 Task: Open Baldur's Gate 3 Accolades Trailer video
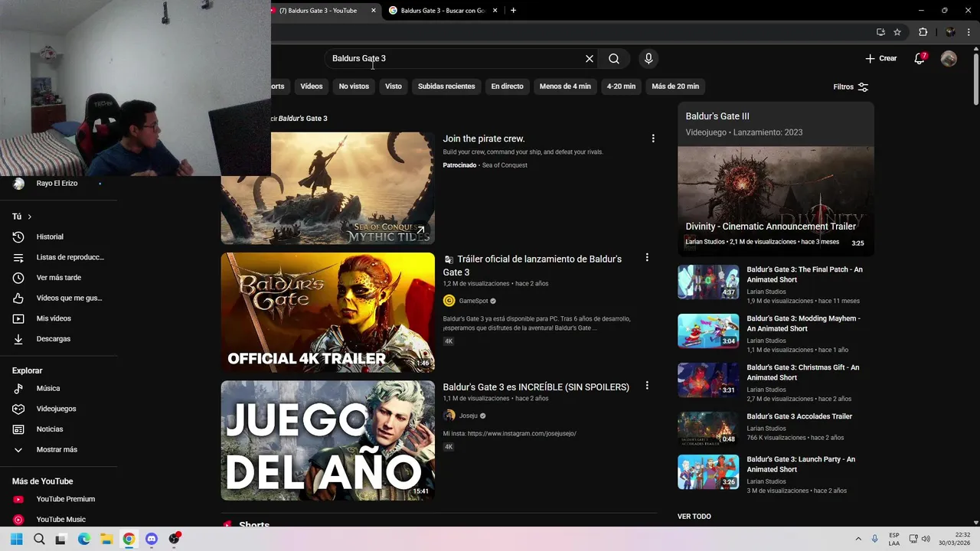pyautogui.click(x=799, y=416)
